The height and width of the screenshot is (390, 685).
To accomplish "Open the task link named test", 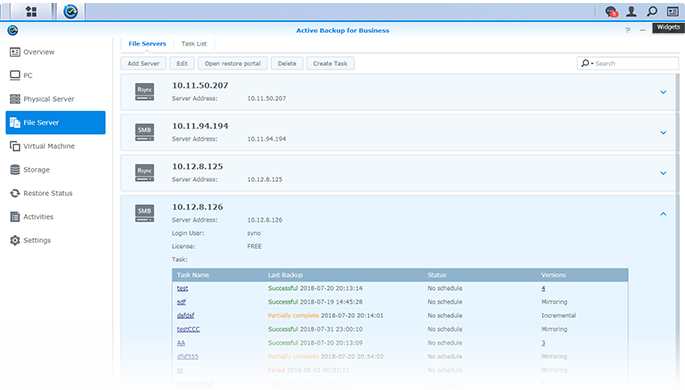I will tap(183, 288).
